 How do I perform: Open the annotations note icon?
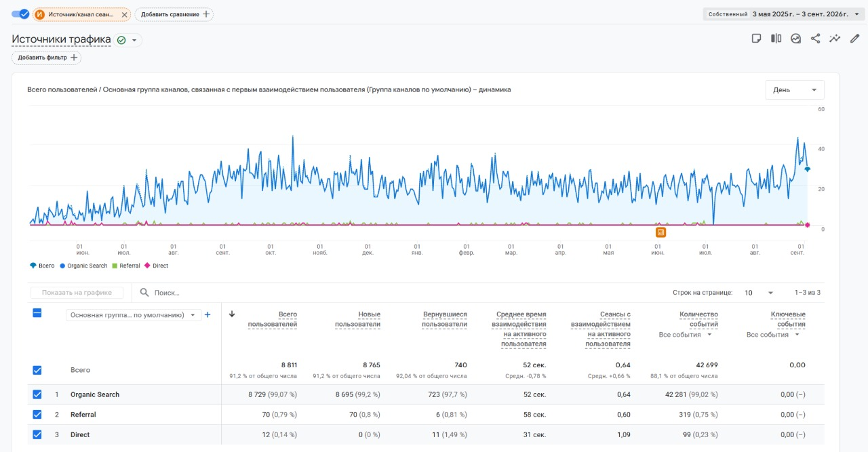click(757, 39)
